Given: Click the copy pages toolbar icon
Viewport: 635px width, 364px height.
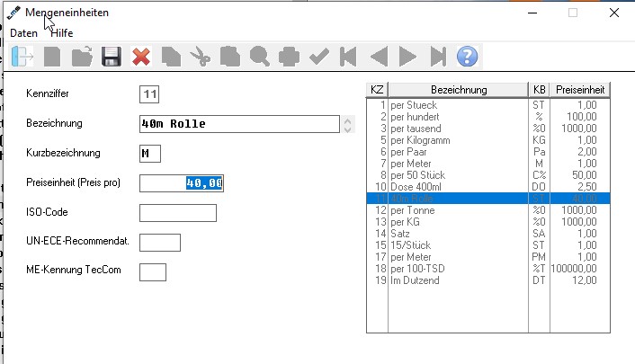Looking at the screenshot, I should 171,57.
